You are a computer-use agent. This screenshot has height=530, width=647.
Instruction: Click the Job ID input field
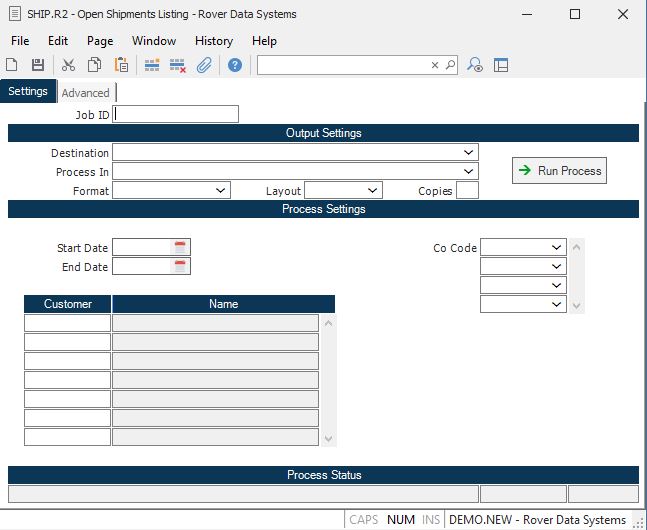177,115
